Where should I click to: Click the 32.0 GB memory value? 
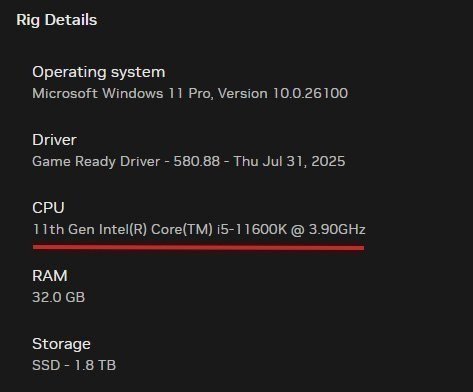(59, 297)
